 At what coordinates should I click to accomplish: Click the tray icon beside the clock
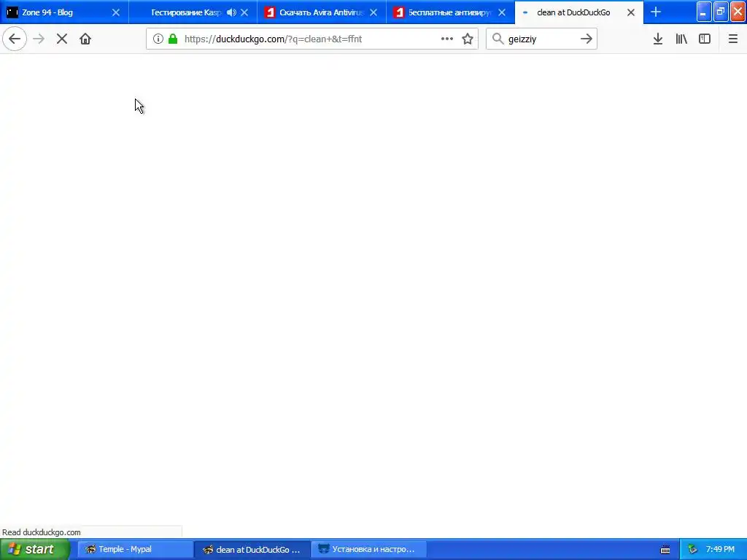(692, 550)
